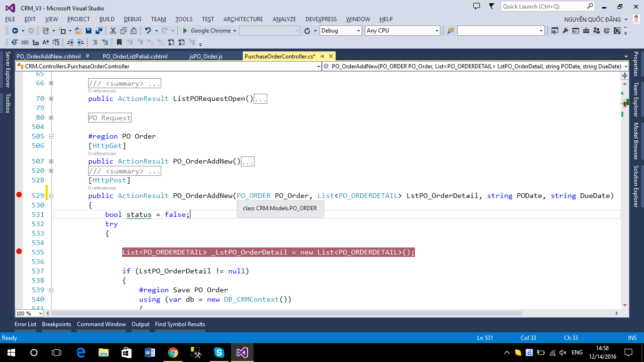This screenshot has width=644, height=362.
Task: Click the Cut scissors icon
Action: coord(113,31)
